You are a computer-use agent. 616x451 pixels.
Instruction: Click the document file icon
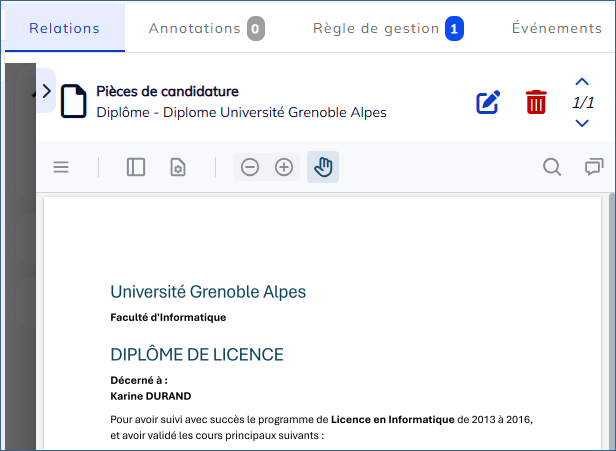(x=73, y=101)
